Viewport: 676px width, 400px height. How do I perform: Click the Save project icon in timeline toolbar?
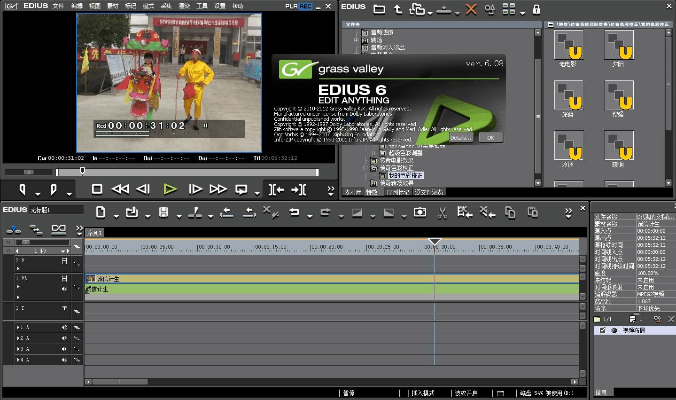pyautogui.click(x=162, y=212)
